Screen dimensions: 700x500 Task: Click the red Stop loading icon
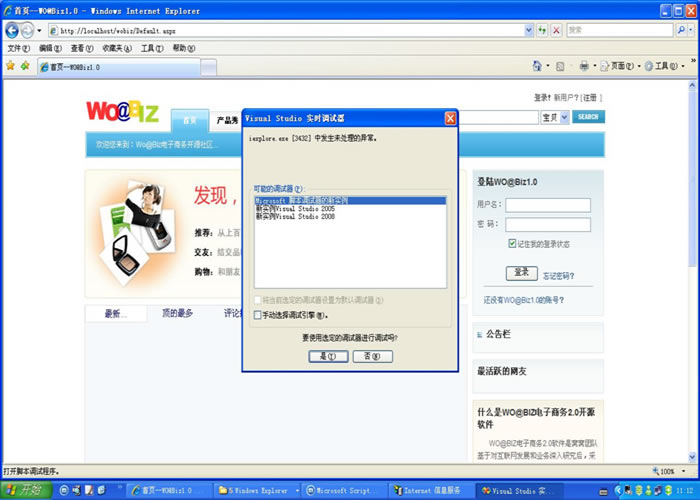[x=556, y=30]
